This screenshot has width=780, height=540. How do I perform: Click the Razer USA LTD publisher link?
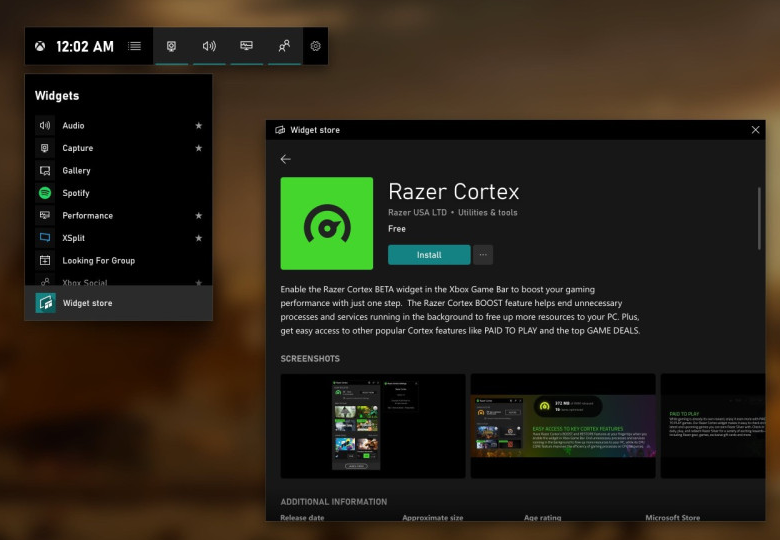417,212
